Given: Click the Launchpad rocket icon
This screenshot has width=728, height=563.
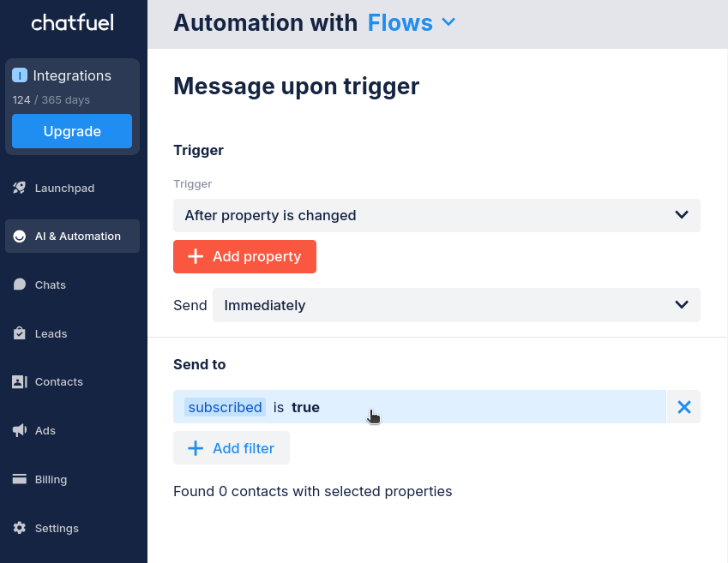Looking at the screenshot, I should (20, 188).
